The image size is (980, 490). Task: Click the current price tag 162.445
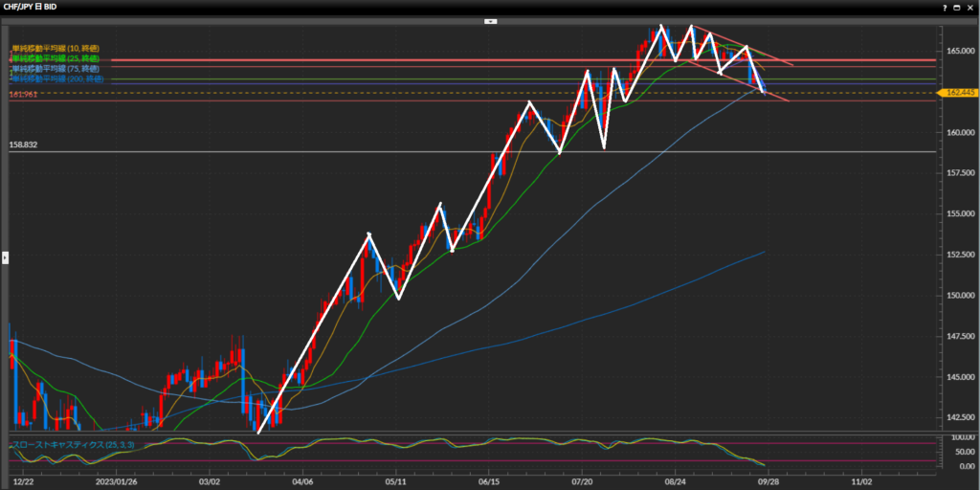click(x=958, y=93)
